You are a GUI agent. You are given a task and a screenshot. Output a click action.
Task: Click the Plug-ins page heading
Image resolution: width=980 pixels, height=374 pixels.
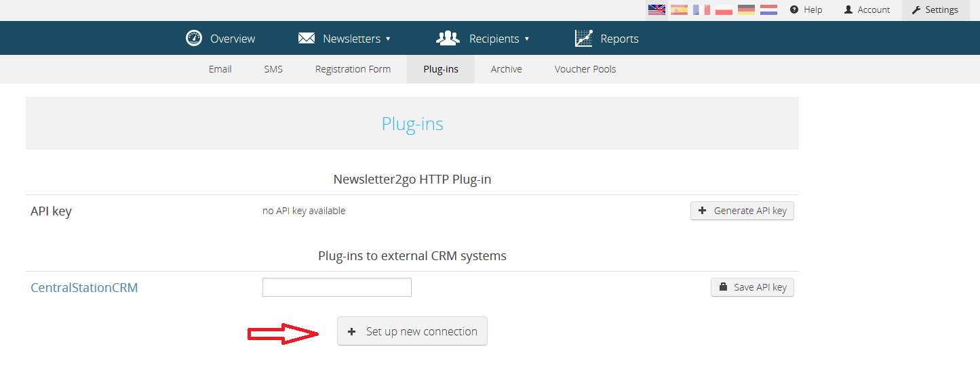click(x=412, y=124)
